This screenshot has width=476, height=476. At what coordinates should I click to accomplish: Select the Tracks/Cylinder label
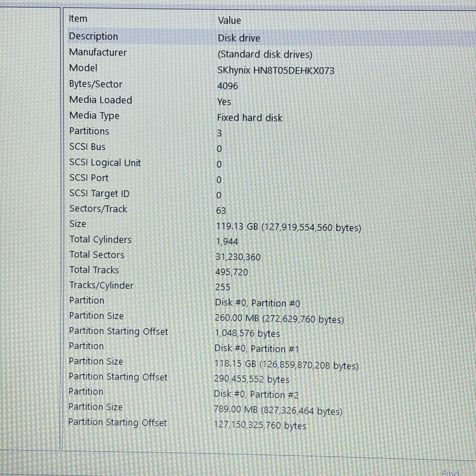tap(101, 285)
